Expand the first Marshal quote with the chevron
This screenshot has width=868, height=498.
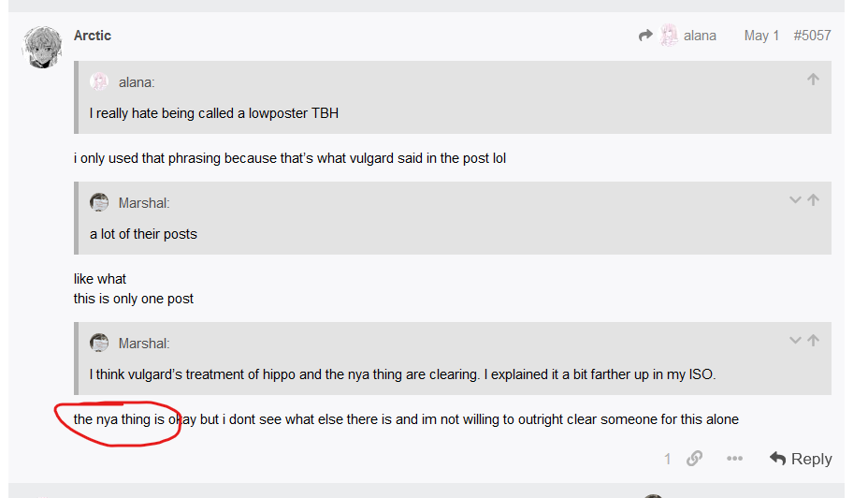(x=795, y=200)
